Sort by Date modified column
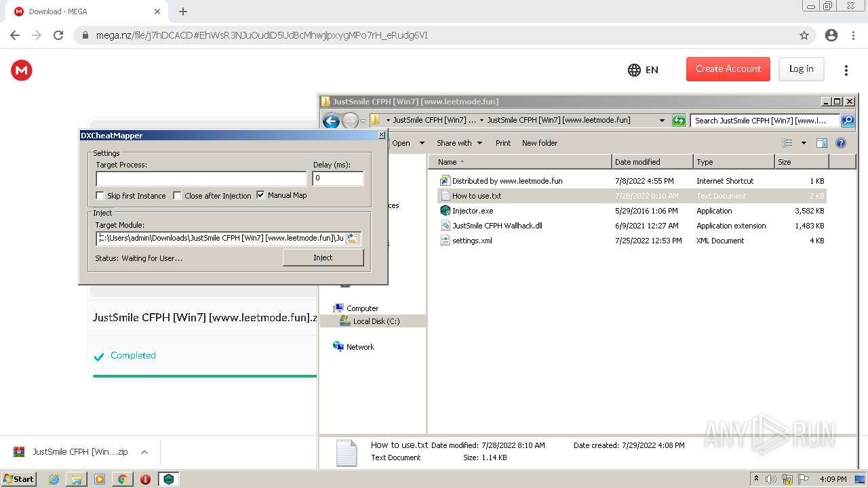The height and width of the screenshot is (488, 868). (x=652, y=162)
